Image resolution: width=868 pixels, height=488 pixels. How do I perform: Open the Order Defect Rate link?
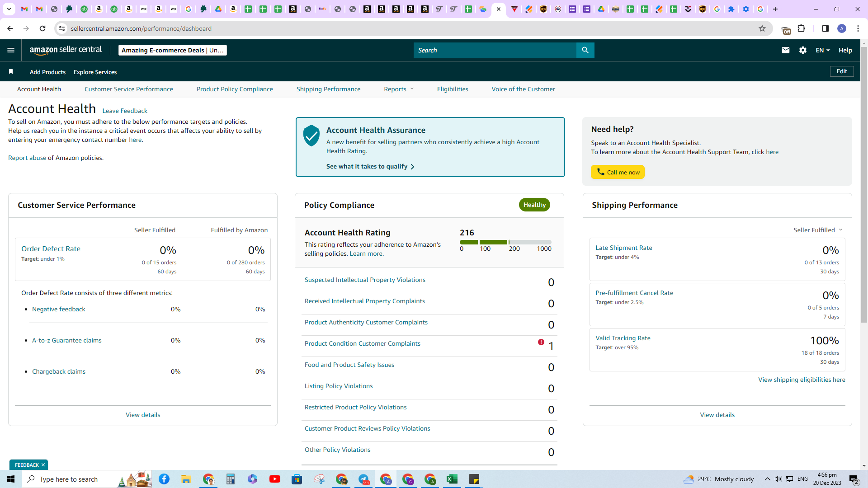tap(51, 249)
